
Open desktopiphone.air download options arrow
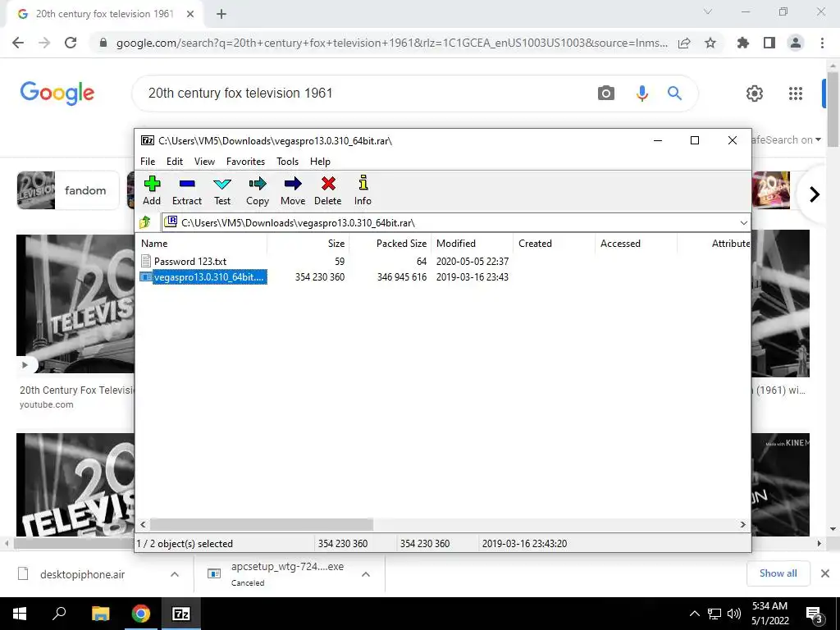tap(175, 574)
